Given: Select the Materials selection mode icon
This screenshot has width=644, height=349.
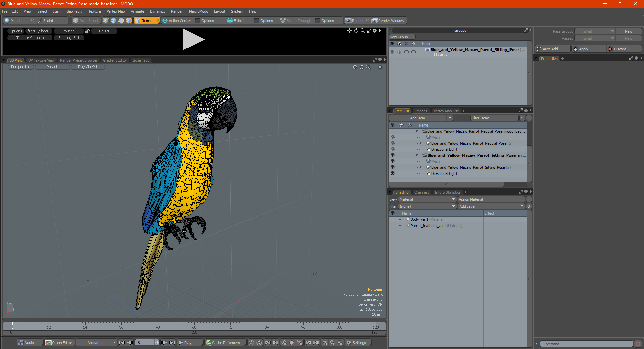Looking at the screenshot, I should [x=129, y=21].
